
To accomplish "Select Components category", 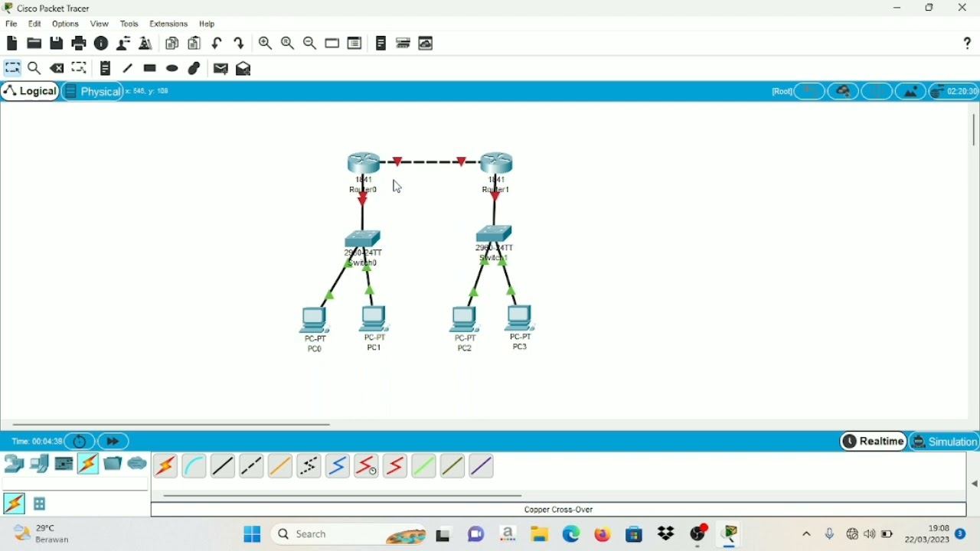I will (x=64, y=464).
